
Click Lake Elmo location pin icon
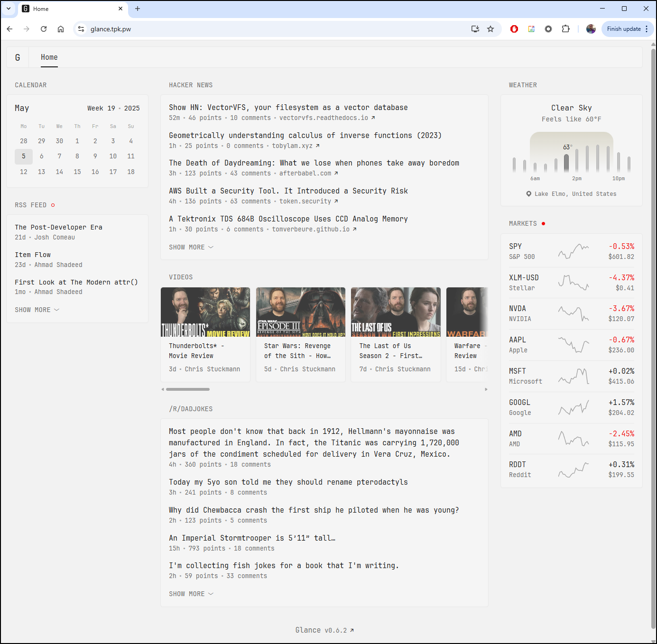(x=529, y=194)
